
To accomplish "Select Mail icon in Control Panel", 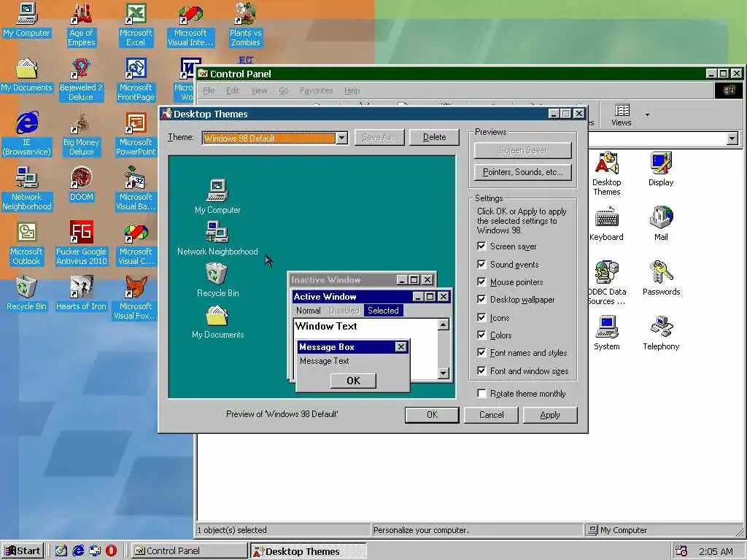I will pyautogui.click(x=661, y=225).
